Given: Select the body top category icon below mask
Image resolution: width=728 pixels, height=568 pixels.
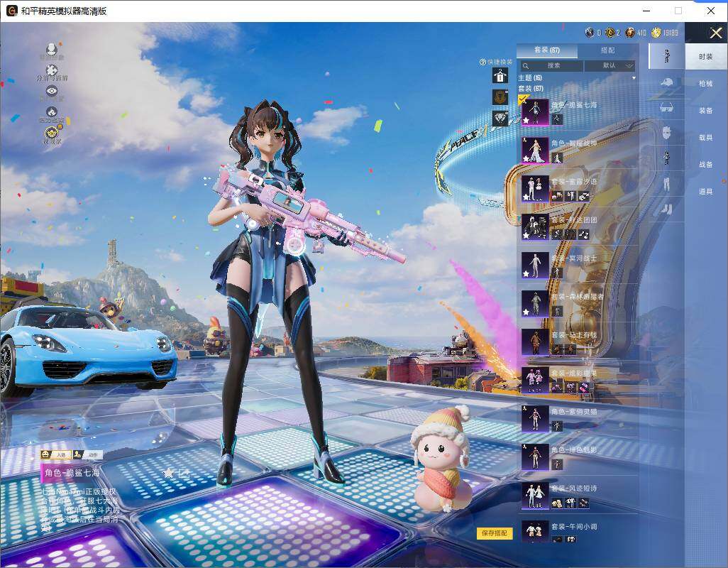Looking at the screenshot, I should [x=667, y=158].
